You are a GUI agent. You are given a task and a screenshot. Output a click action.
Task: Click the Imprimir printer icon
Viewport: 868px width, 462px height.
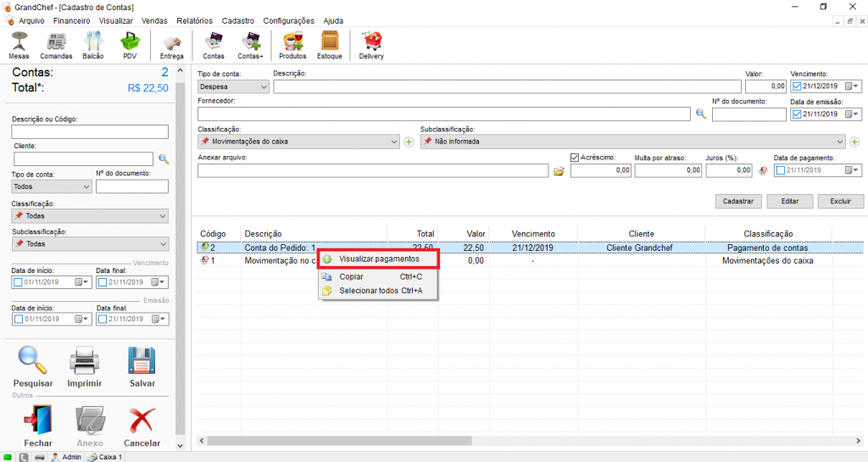[x=85, y=362]
